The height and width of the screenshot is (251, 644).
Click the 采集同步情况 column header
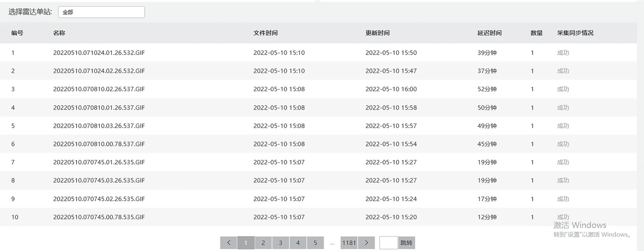click(x=575, y=33)
